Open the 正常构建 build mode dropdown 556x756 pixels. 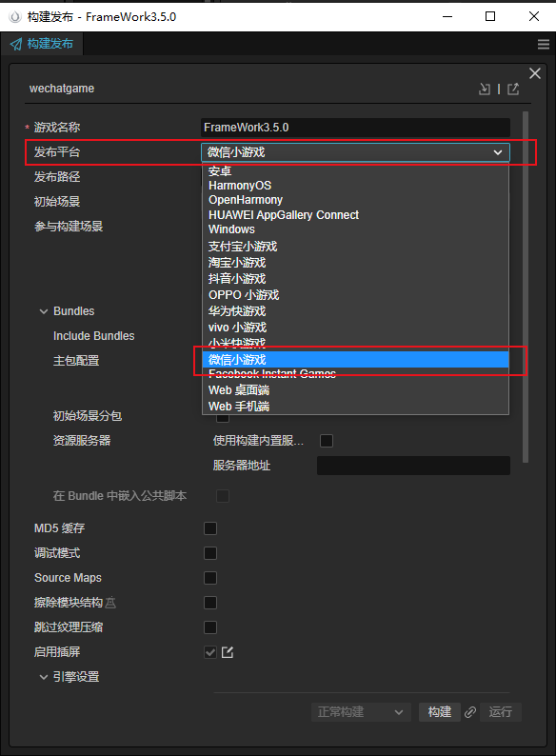coord(361,712)
